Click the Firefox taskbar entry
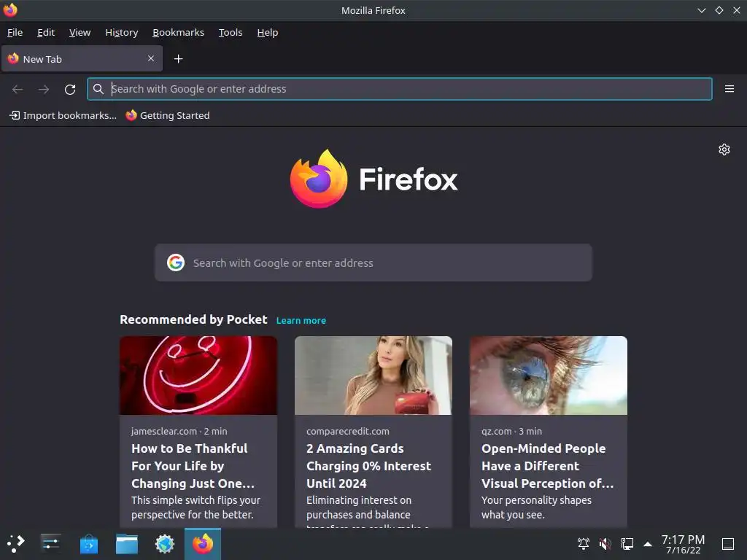Image resolution: width=747 pixels, height=560 pixels. pos(203,544)
